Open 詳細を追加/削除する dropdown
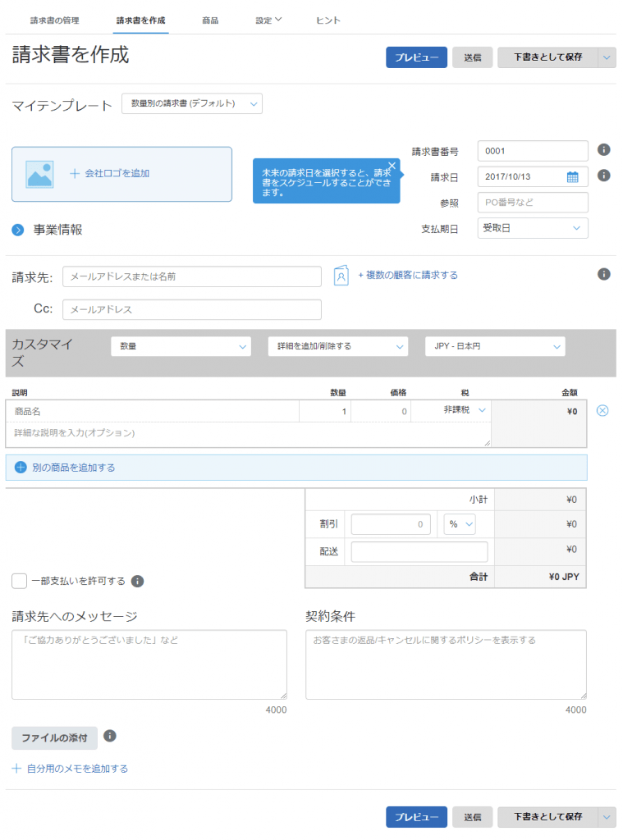 [x=338, y=347]
